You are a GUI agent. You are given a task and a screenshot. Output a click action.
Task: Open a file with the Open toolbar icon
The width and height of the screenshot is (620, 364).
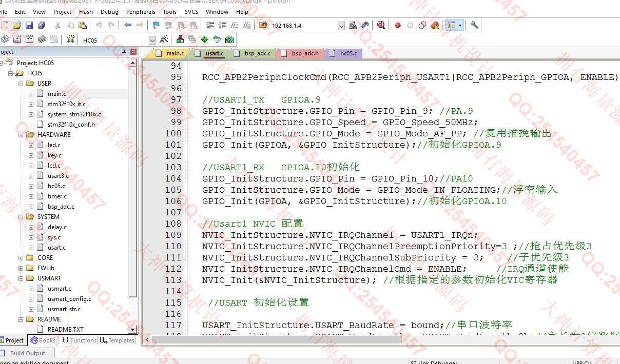click(x=17, y=25)
